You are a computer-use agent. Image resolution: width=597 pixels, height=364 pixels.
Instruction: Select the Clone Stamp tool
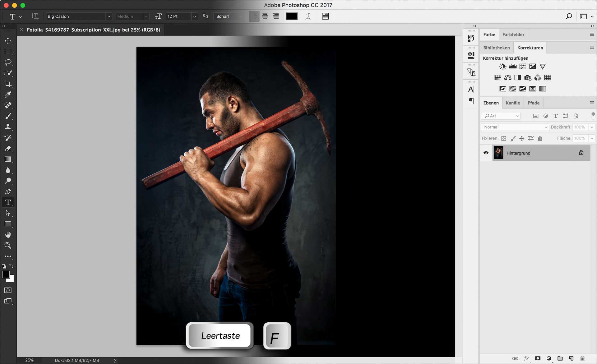8,127
